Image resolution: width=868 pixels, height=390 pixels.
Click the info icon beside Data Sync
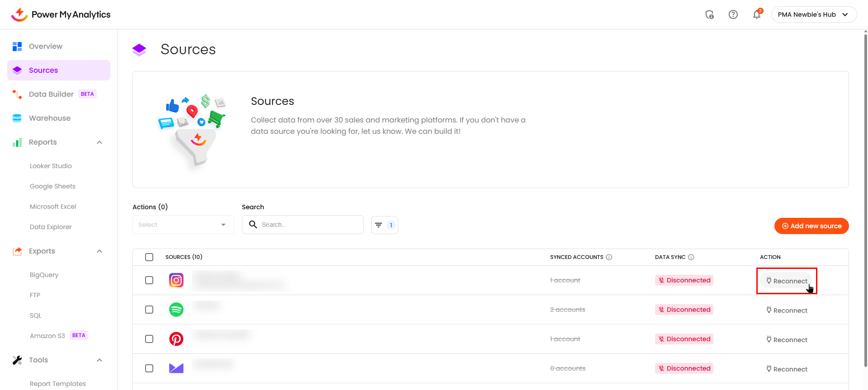click(691, 257)
